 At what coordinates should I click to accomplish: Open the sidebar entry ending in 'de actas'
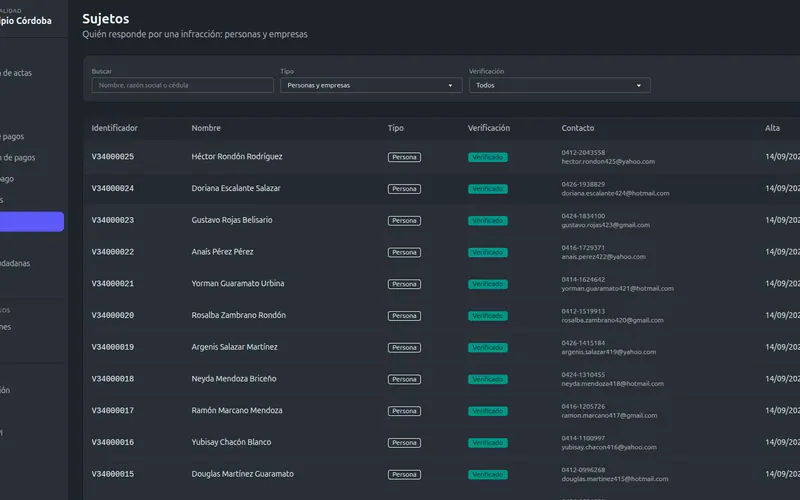(16, 73)
